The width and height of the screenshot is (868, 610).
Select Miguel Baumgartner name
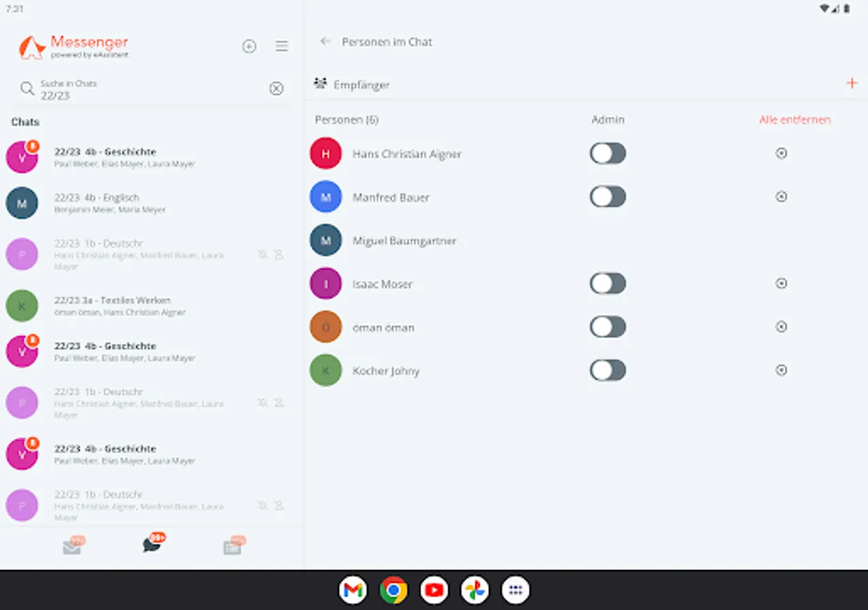[x=404, y=241]
